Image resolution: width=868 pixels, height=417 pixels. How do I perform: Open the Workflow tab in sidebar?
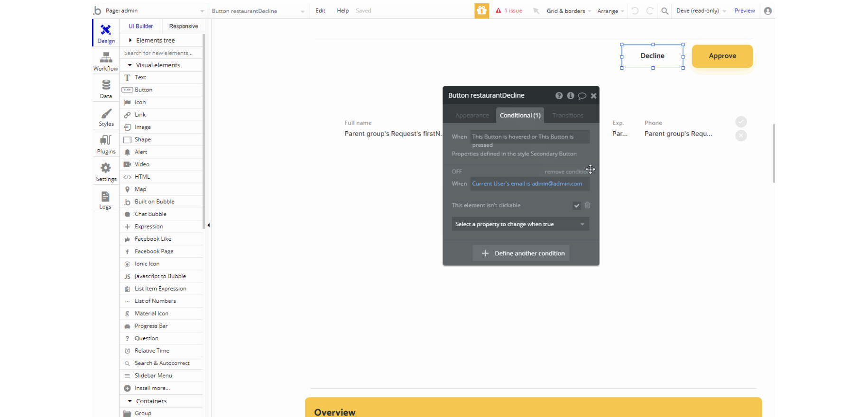[x=106, y=62]
